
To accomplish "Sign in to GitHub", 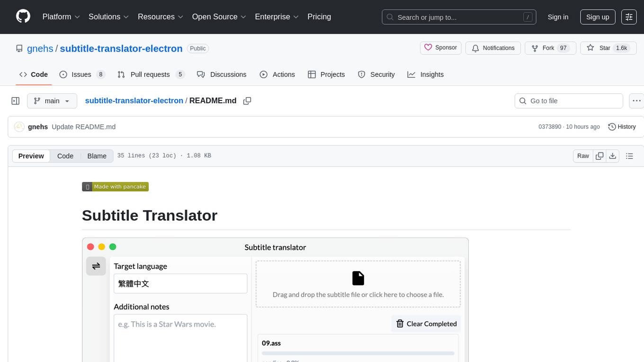I will point(558,17).
